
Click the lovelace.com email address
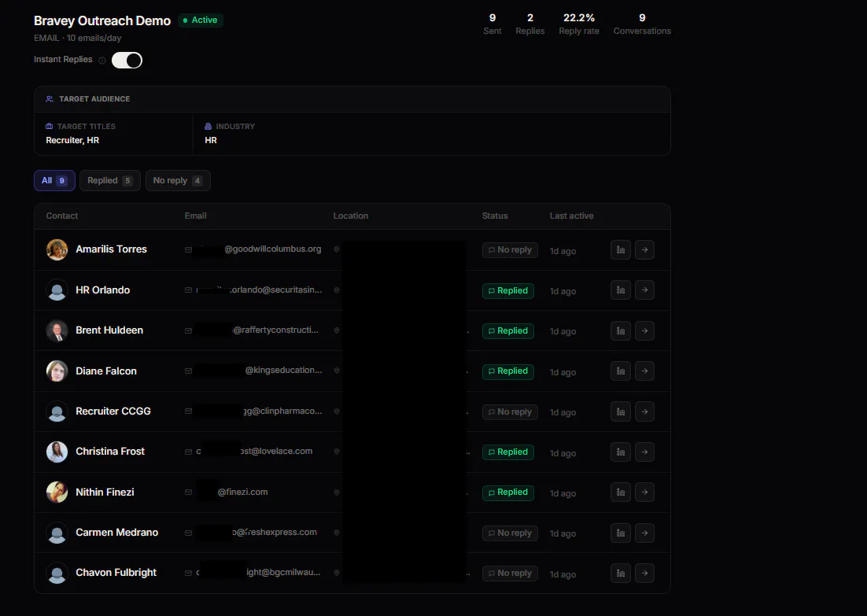254,452
